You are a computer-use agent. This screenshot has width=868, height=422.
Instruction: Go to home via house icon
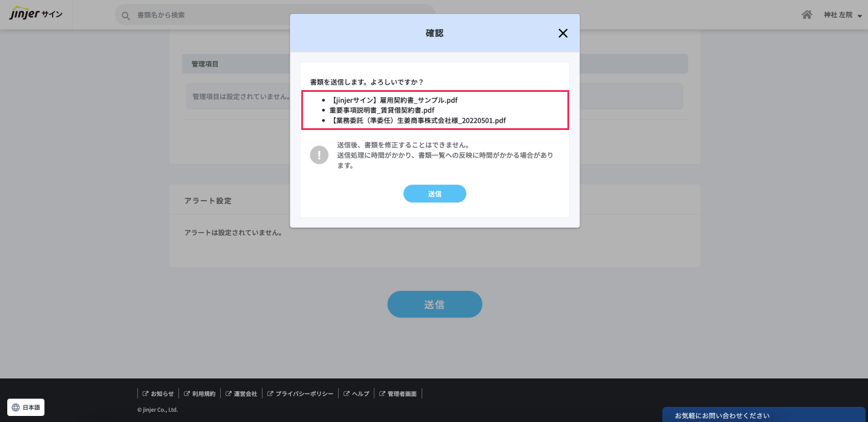pos(806,15)
